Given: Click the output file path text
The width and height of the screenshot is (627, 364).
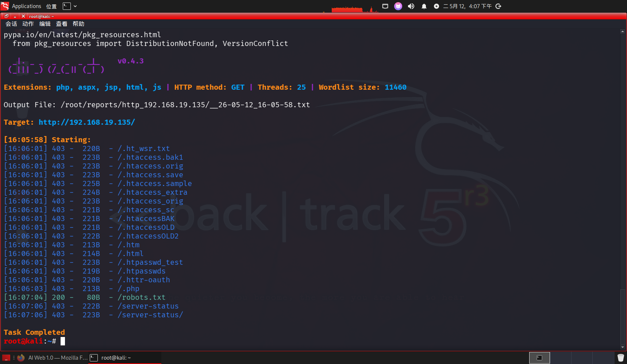Looking at the screenshot, I should 185,105.
